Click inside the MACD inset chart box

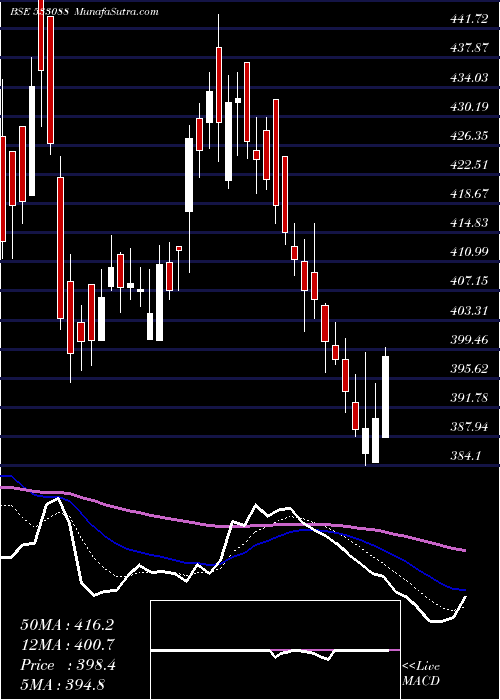[x=275, y=650]
